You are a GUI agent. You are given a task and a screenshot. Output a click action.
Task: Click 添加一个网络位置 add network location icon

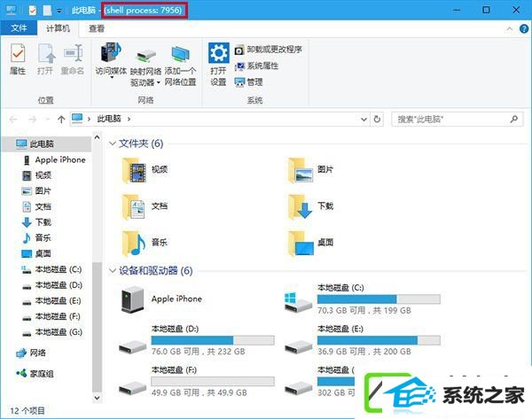[x=181, y=54]
